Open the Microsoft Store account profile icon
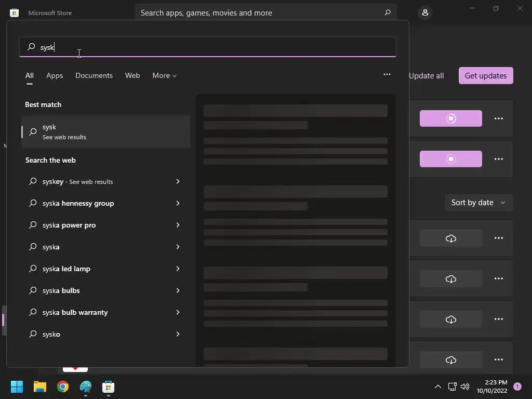This screenshot has height=399, width=532. [x=425, y=13]
